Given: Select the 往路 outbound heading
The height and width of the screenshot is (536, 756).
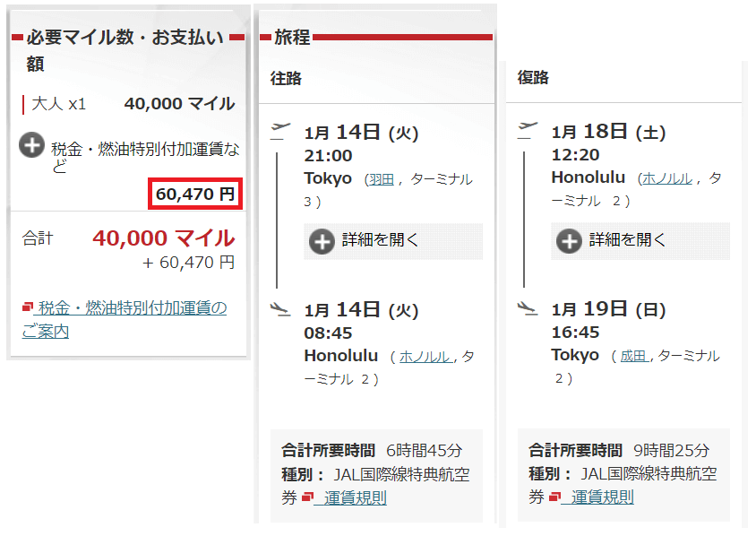Looking at the screenshot, I should point(286,78).
